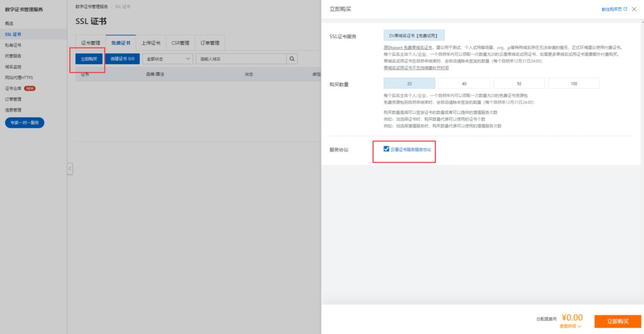Click the domain search magnifier icon
644x334 pixels.
[x=292, y=58]
